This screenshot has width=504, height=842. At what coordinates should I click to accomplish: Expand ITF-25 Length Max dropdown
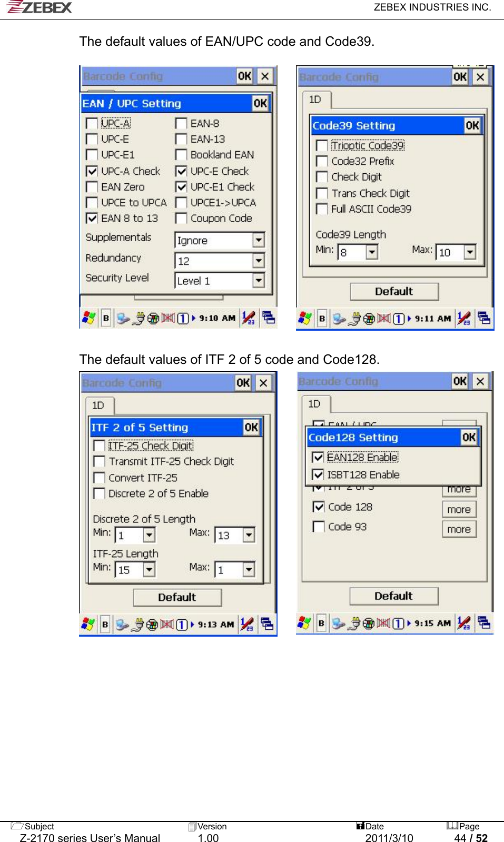pos(249,569)
